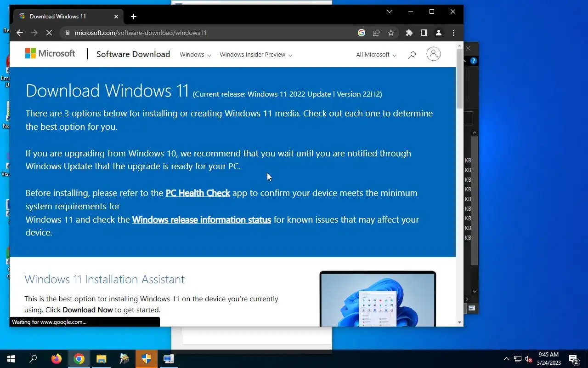The width and height of the screenshot is (588, 368).
Task: Open the Chrome profile avatar menu
Action: pos(439,33)
